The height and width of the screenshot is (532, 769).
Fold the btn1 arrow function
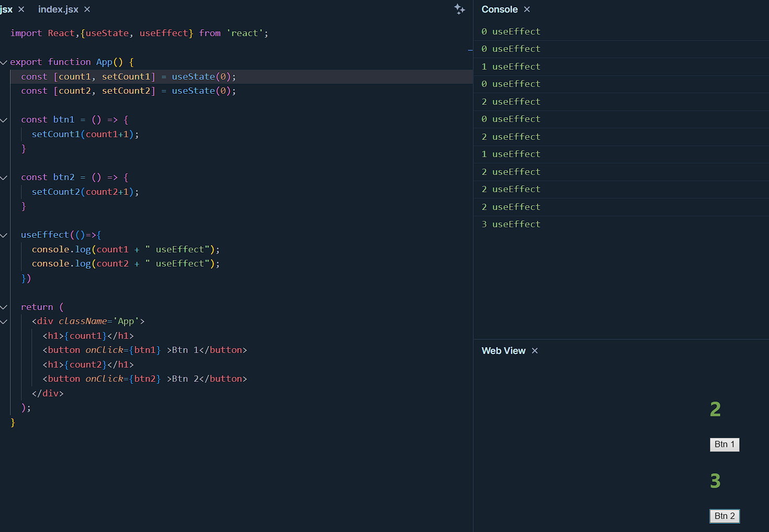click(x=4, y=120)
